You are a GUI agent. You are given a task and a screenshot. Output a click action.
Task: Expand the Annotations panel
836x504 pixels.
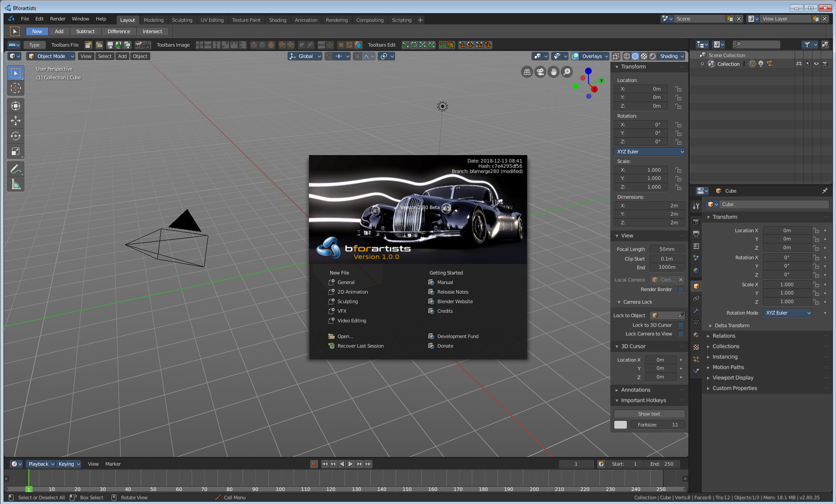coord(635,390)
